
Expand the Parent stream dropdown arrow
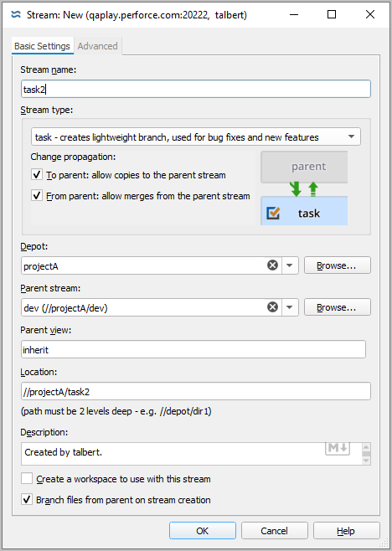(x=290, y=307)
